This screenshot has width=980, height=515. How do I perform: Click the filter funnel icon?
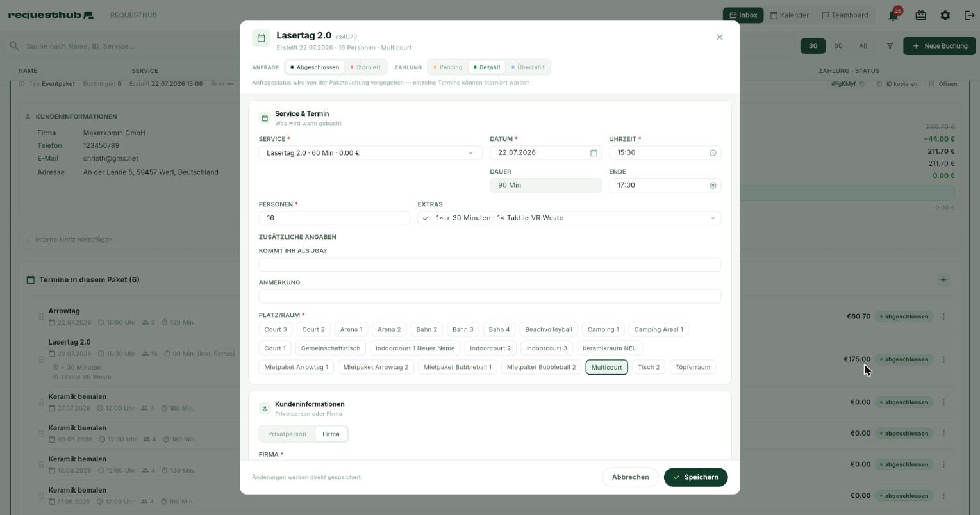pos(890,46)
